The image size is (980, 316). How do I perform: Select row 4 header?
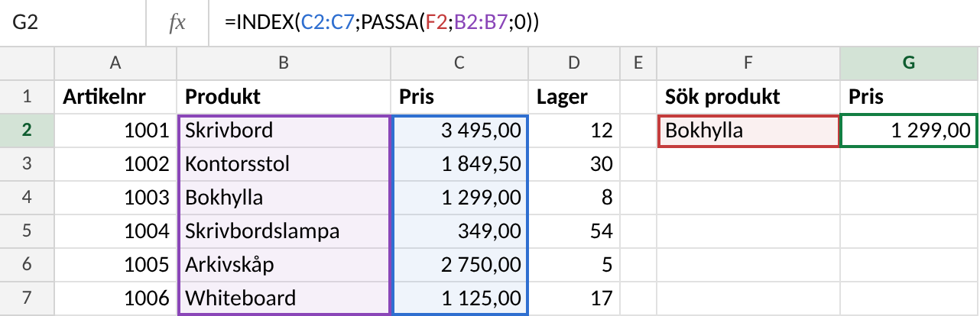pyautogui.click(x=27, y=197)
